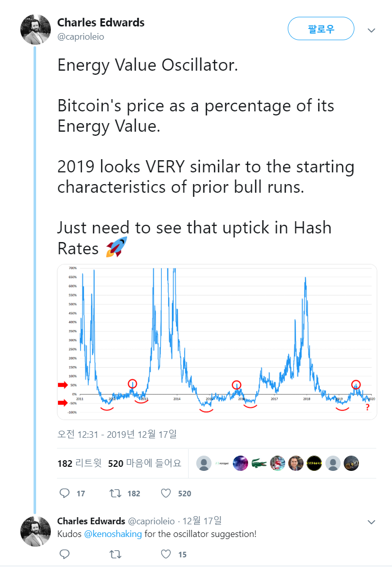Like the Kudos reply with 15 likes
This screenshot has width=392, height=567.
(166, 554)
